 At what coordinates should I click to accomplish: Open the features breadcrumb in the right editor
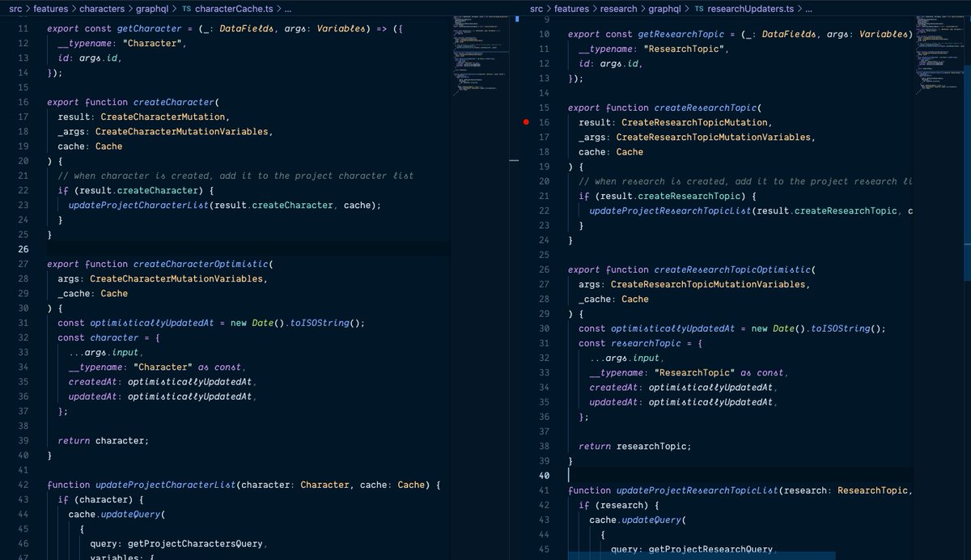click(x=572, y=8)
